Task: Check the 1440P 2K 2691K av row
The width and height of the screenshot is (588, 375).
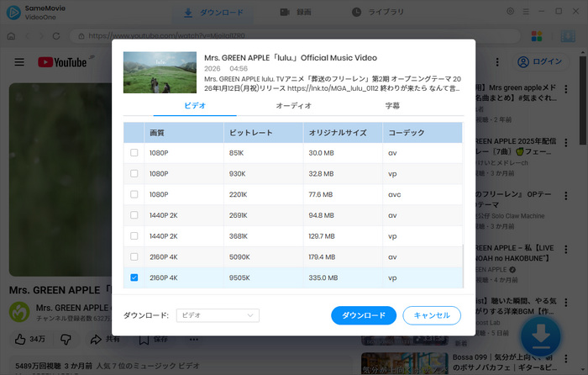Action: click(x=134, y=215)
